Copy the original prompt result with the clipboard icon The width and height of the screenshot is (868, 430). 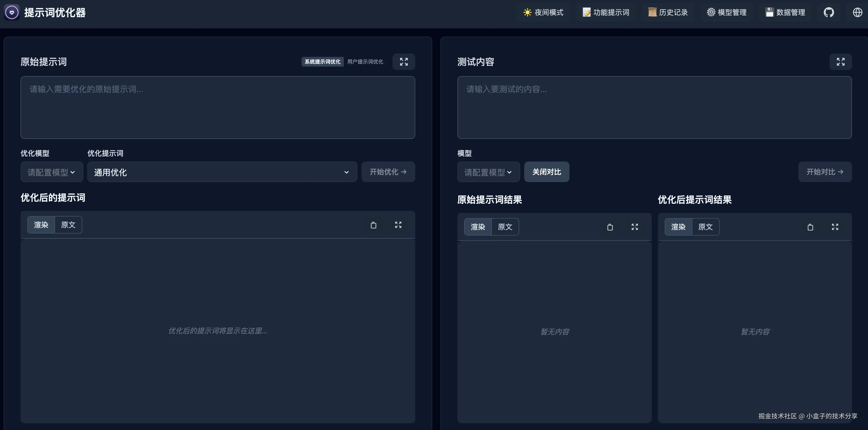[610, 227]
